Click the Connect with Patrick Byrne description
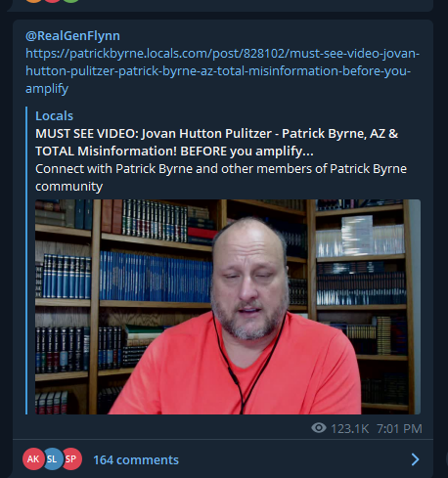This screenshot has width=448, height=478. (x=221, y=178)
